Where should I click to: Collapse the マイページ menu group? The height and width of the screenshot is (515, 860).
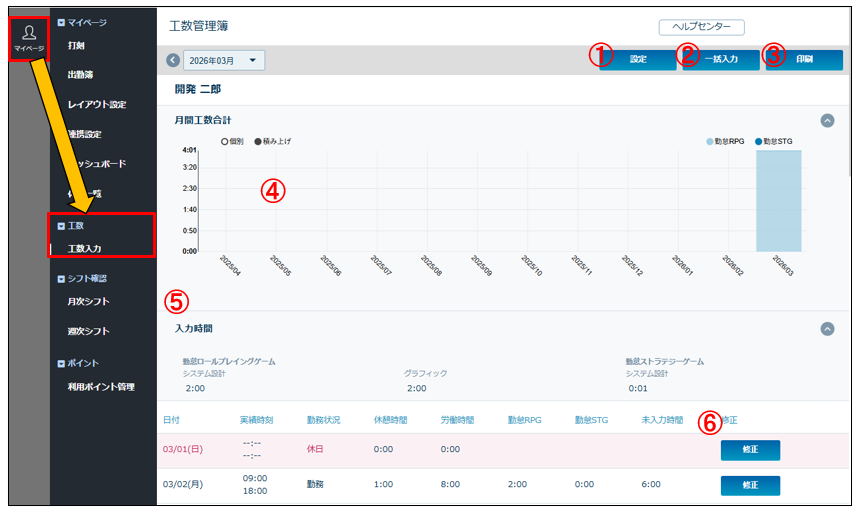61,22
